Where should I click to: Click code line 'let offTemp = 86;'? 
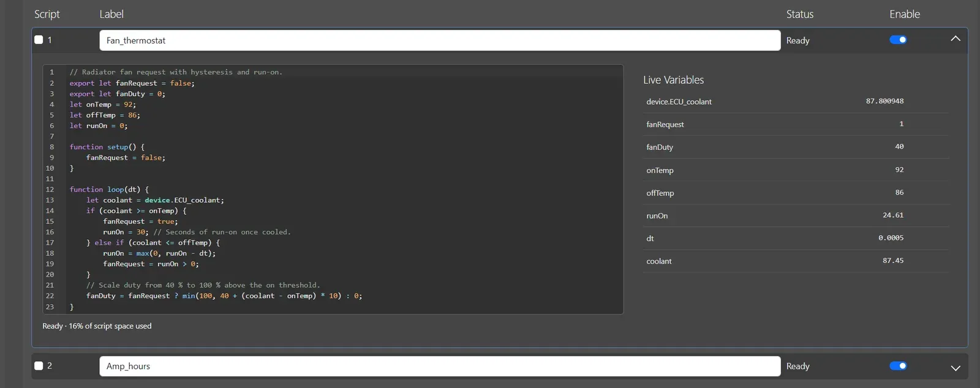105,115
